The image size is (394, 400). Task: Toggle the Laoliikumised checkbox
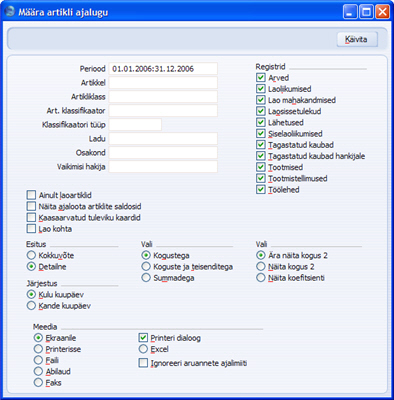[x=261, y=89]
